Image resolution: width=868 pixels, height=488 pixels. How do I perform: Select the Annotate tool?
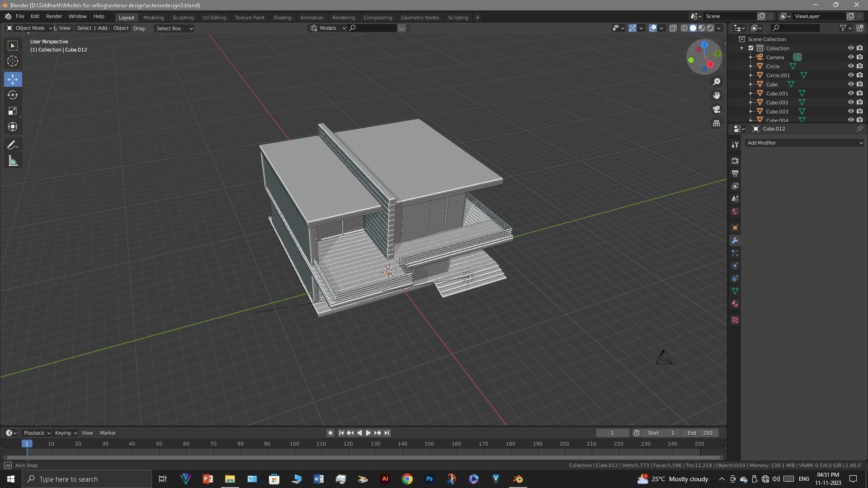13,145
